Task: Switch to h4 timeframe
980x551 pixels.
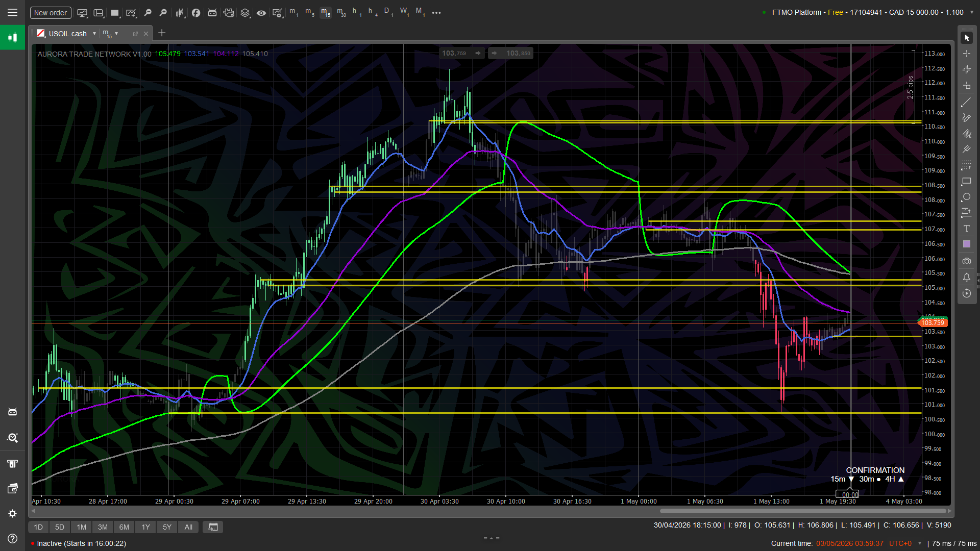Action: [373, 12]
